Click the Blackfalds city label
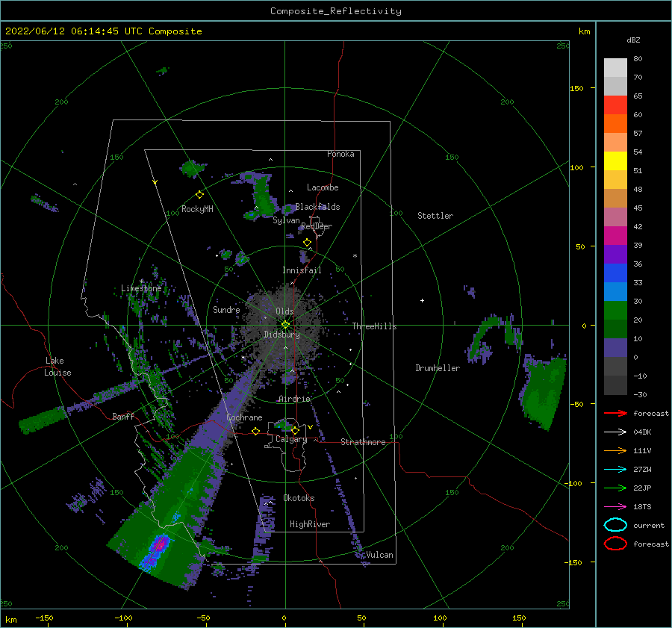Viewport: 672px width, 628px height. point(318,207)
